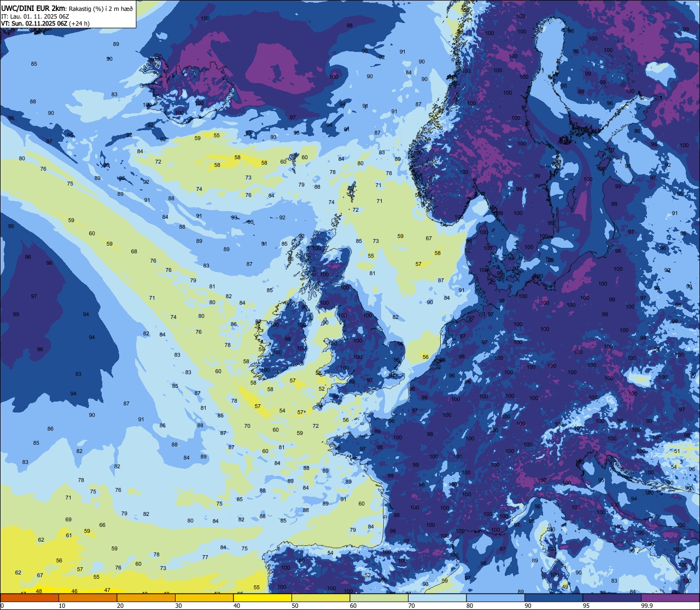Pick the dark navy 95–99.9 legend segment
This screenshot has width=700, height=610.
pyautogui.click(x=612, y=597)
